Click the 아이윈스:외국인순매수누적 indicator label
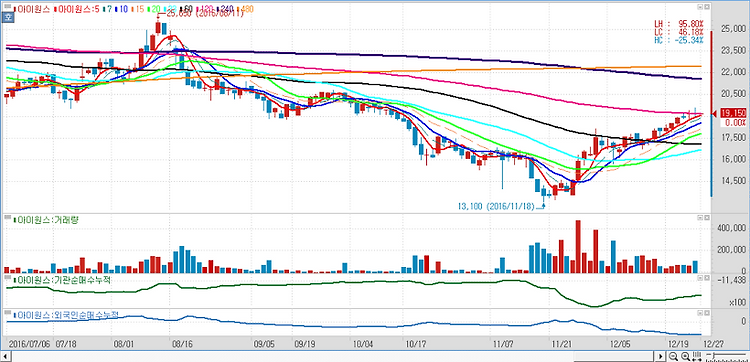This screenshot has width=750, height=362. pos(66,315)
